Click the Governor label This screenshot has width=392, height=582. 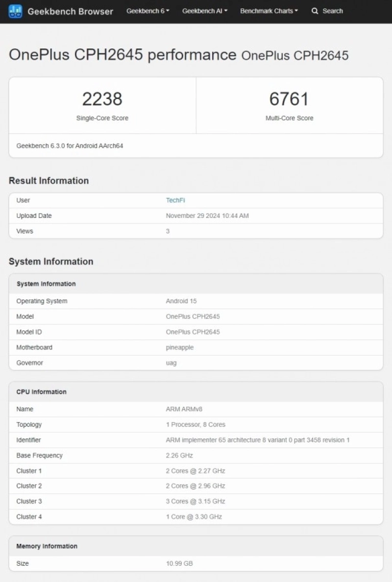point(30,363)
